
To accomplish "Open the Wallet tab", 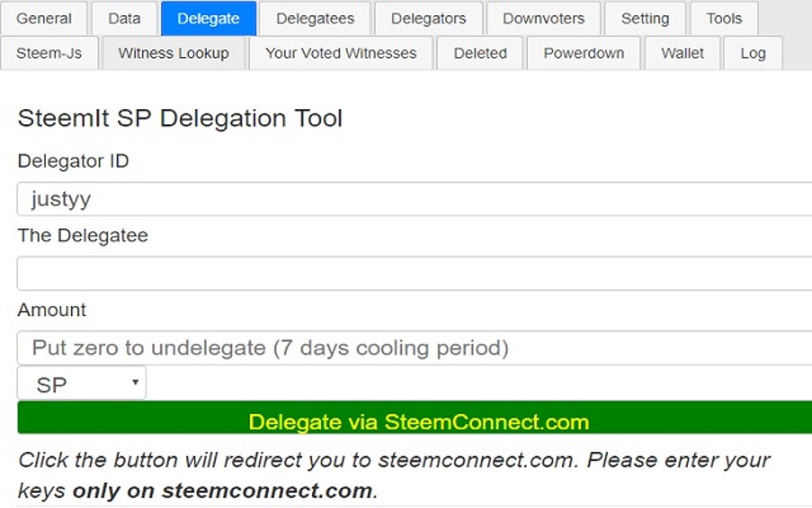I will (x=682, y=53).
